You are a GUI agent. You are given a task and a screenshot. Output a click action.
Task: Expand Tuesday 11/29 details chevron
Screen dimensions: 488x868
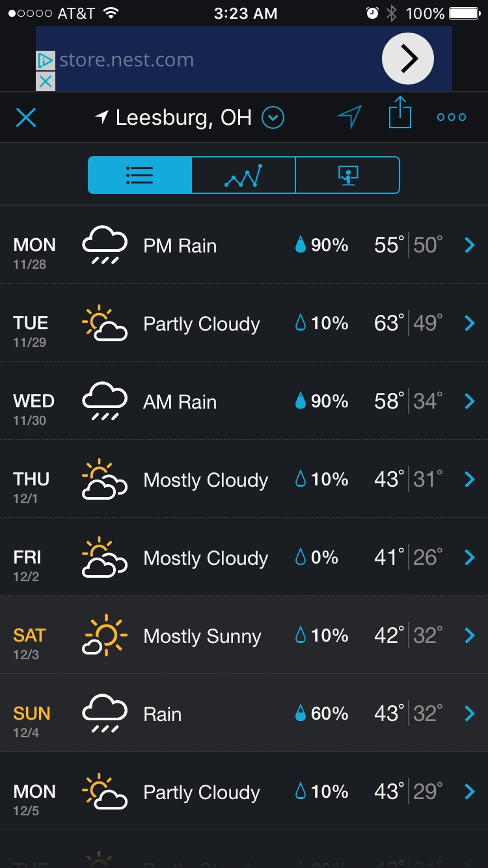(470, 323)
